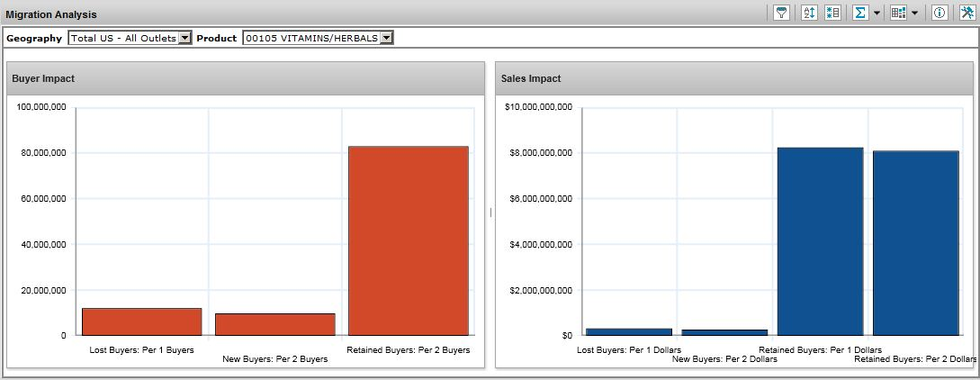
Task: Click the Buyer Impact panel header
Action: (x=246, y=78)
